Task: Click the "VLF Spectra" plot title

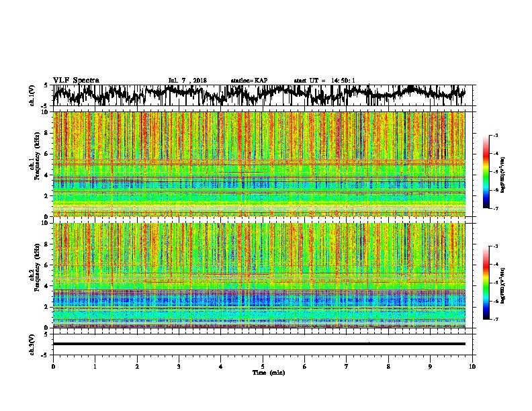Action: coord(76,81)
